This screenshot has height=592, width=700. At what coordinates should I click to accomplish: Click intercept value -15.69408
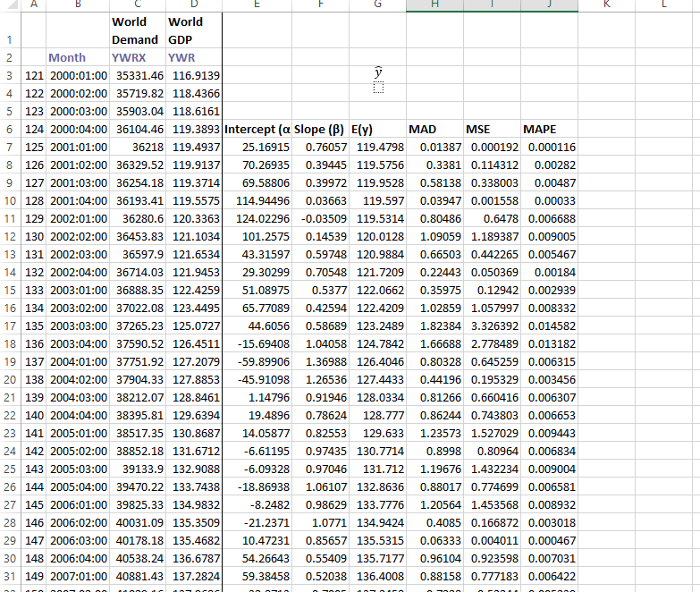[257, 343]
